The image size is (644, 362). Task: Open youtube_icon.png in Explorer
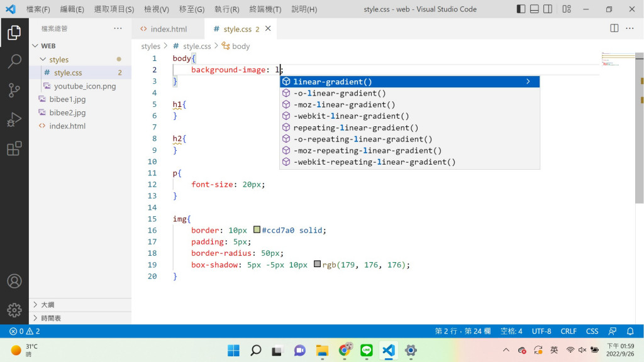point(80,86)
